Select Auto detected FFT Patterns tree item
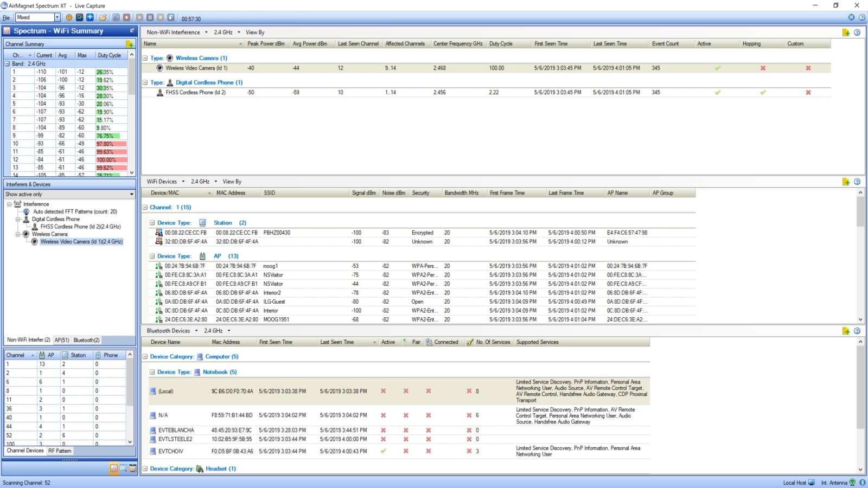 pos(75,211)
